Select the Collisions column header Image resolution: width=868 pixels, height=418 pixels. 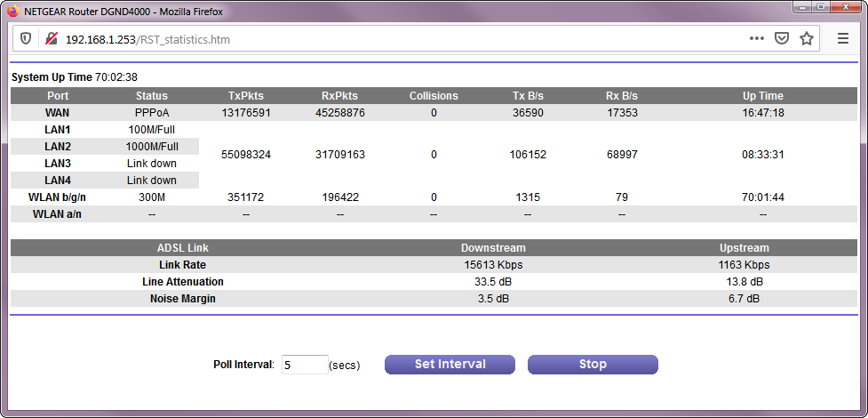pos(434,96)
